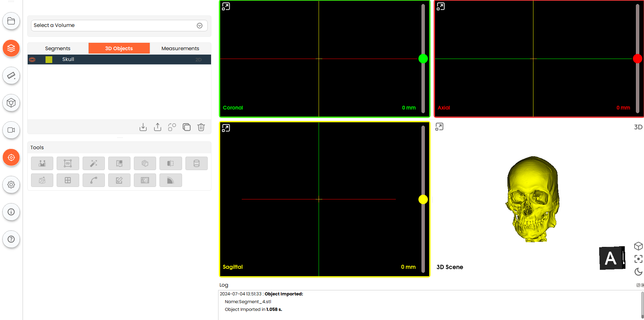Image resolution: width=644 pixels, height=320 pixels.
Task: Toggle the 2D display for Skull
Action: click(198, 60)
